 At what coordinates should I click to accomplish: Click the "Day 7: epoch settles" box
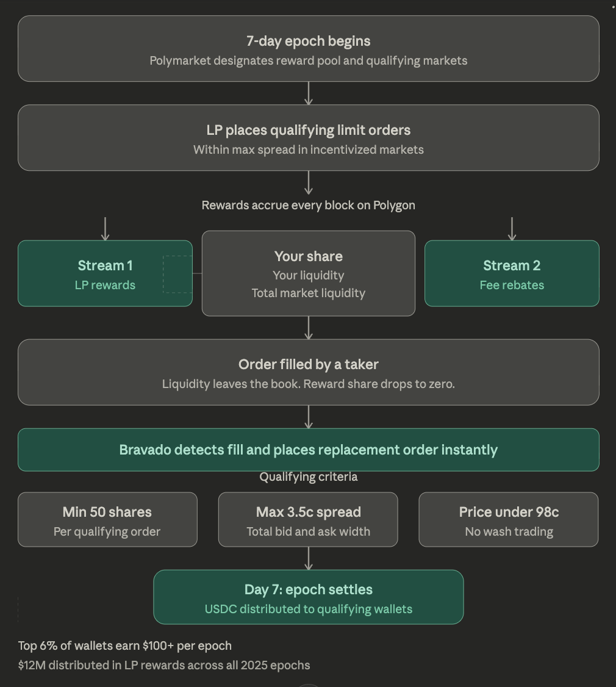[308, 597]
